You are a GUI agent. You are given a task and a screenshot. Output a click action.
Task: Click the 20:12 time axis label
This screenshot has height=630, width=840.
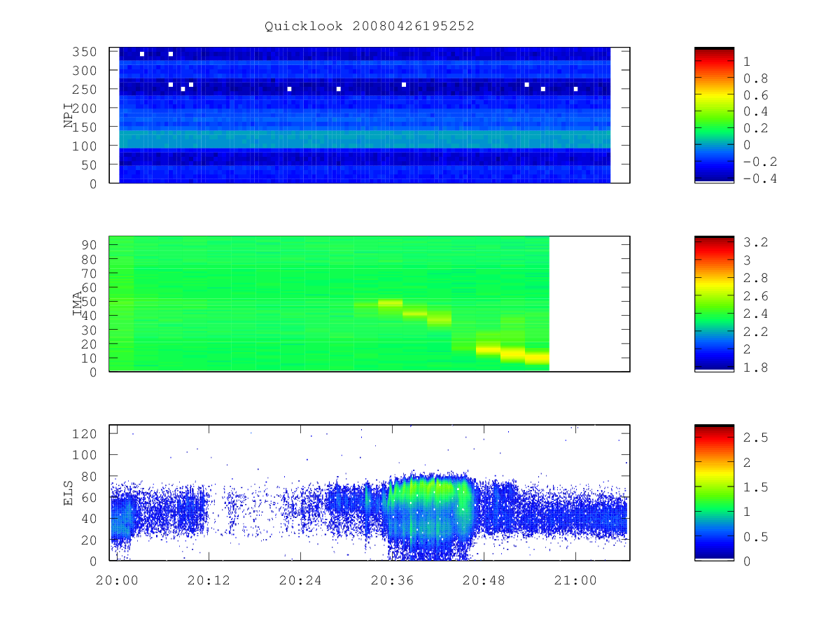[209, 580]
